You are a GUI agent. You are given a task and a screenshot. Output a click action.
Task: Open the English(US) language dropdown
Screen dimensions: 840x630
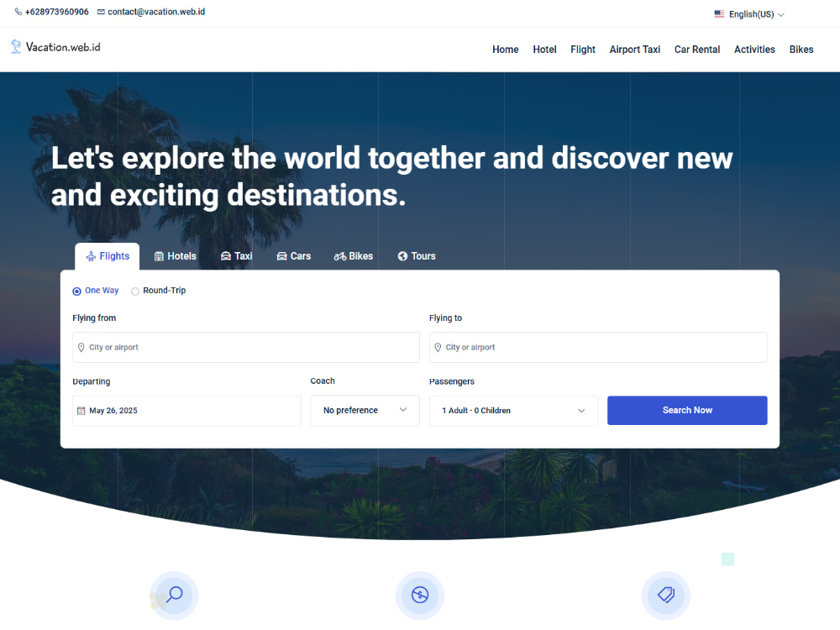(x=749, y=14)
